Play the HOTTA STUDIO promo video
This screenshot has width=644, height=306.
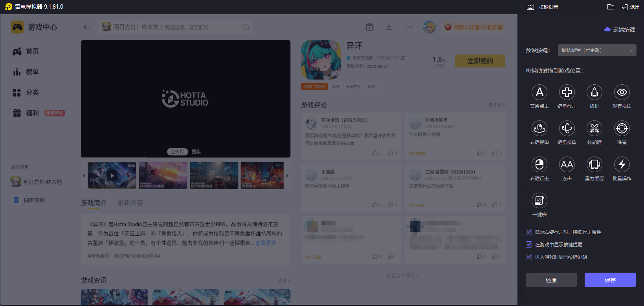[x=185, y=98]
